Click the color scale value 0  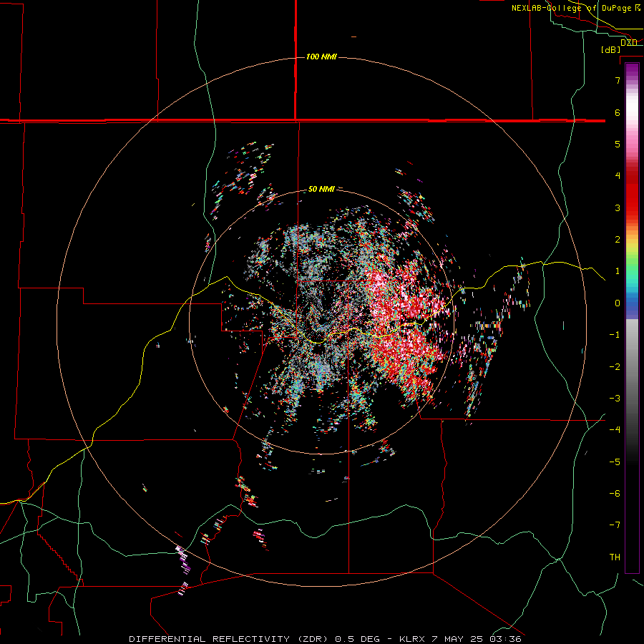(618, 303)
